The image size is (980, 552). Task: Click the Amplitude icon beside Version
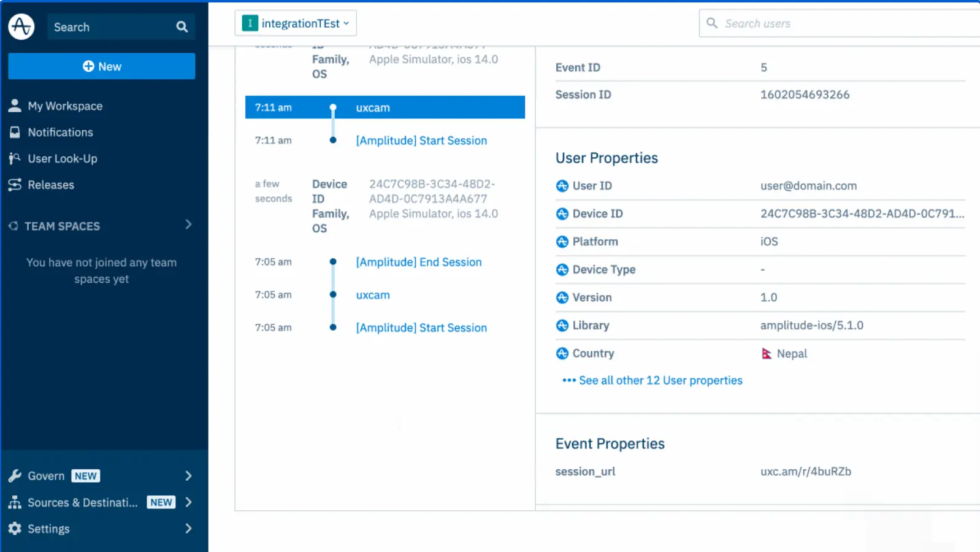(x=562, y=297)
